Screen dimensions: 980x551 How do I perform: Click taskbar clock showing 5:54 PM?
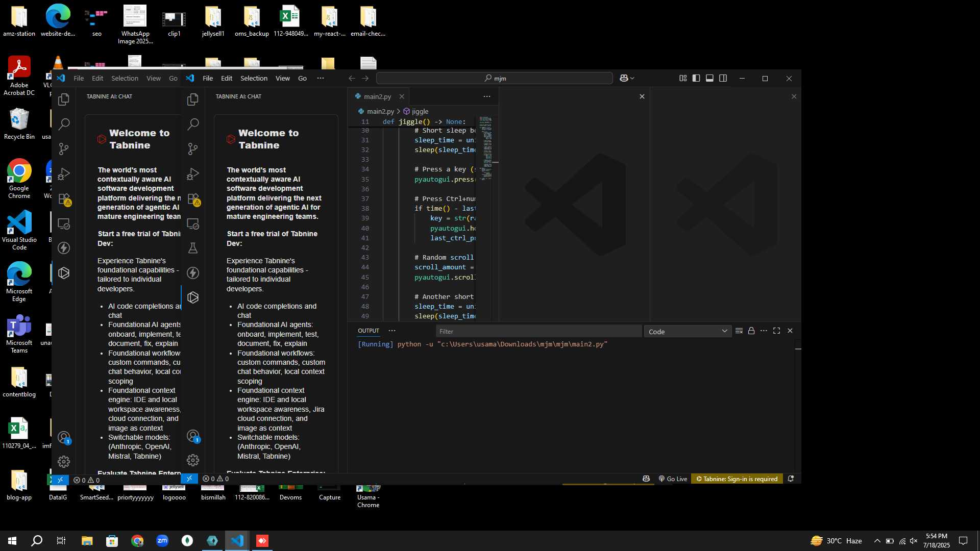tap(936, 541)
